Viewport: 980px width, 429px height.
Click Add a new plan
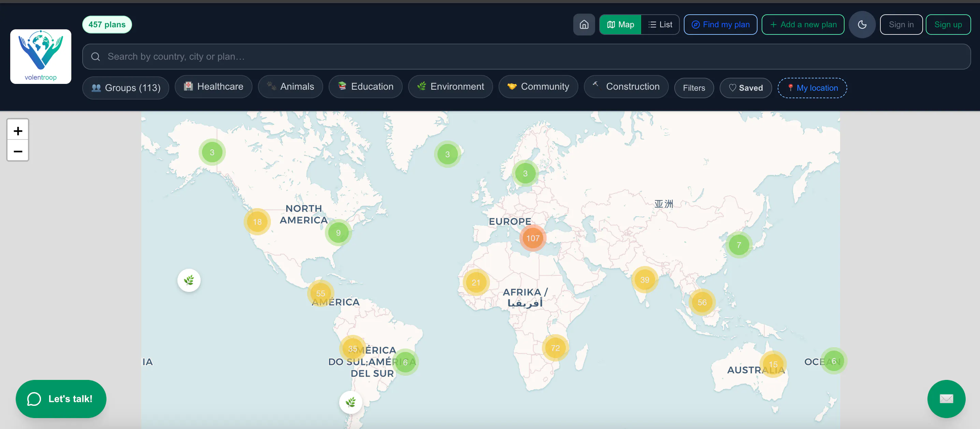[x=803, y=25]
